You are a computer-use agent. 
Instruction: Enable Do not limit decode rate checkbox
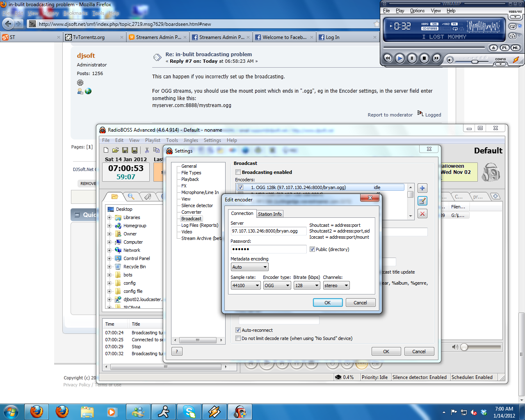click(x=238, y=338)
